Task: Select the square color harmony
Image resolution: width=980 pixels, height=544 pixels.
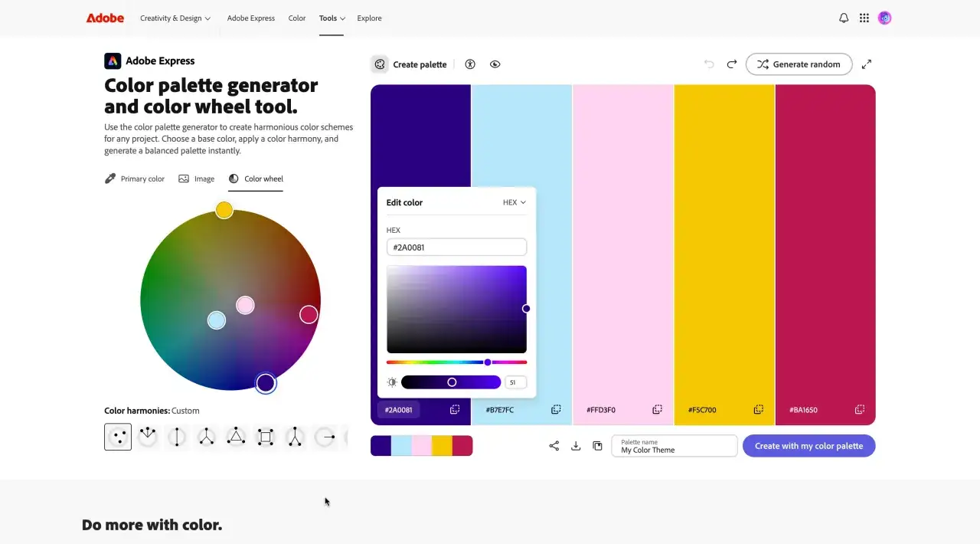Action: click(266, 437)
